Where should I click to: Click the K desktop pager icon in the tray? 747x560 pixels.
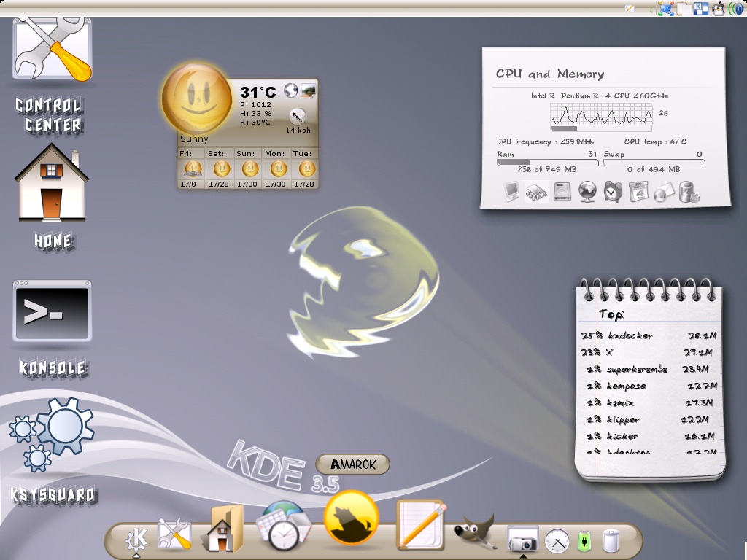[x=701, y=9]
